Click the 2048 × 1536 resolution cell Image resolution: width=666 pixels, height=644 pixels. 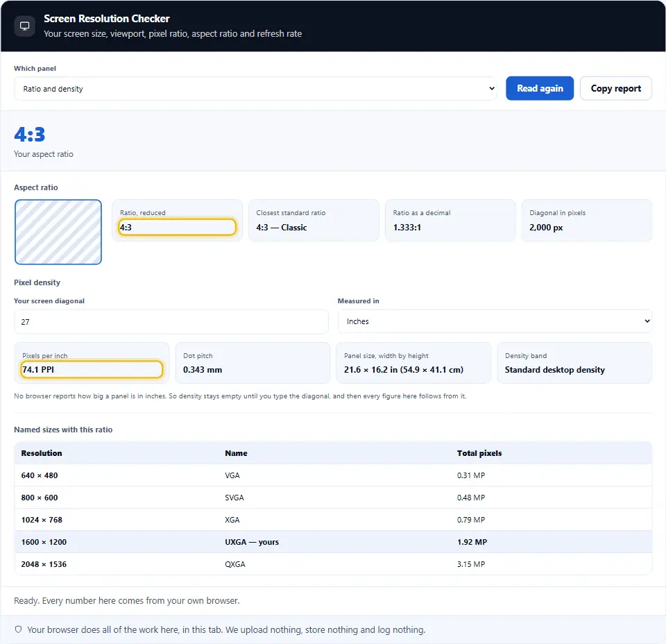click(x=44, y=564)
